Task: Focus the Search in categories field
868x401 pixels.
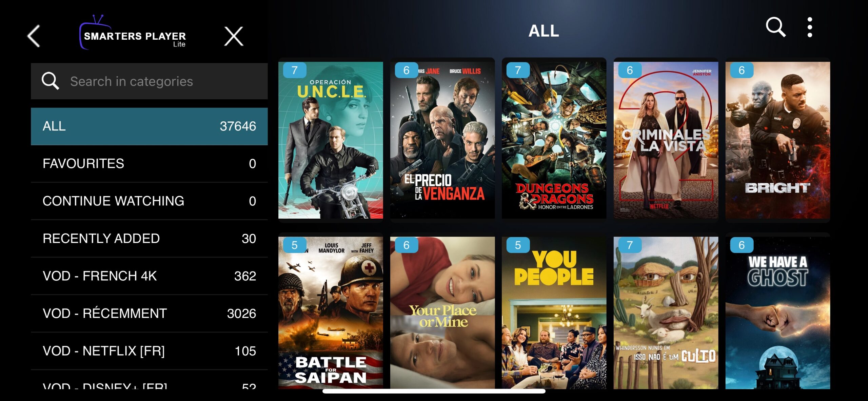Action: click(x=149, y=81)
